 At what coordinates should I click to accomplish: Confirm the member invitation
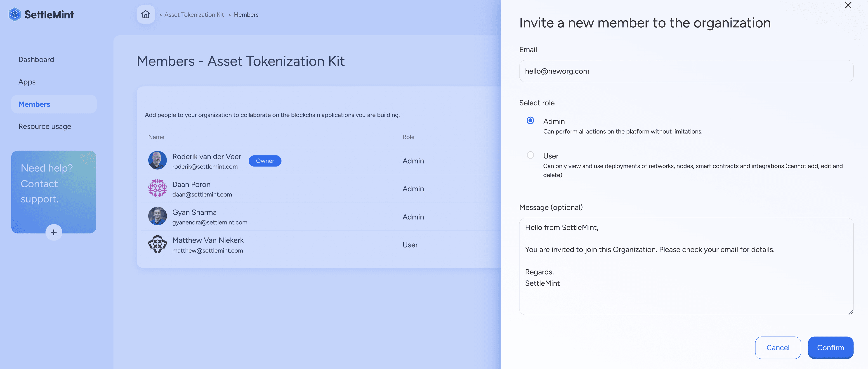pyautogui.click(x=830, y=348)
